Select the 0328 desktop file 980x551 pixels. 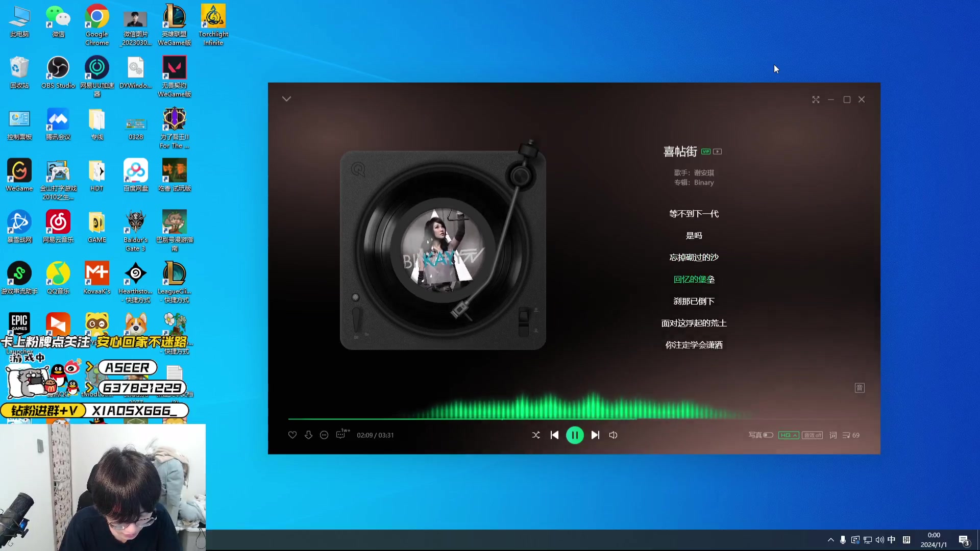pos(136,128)
